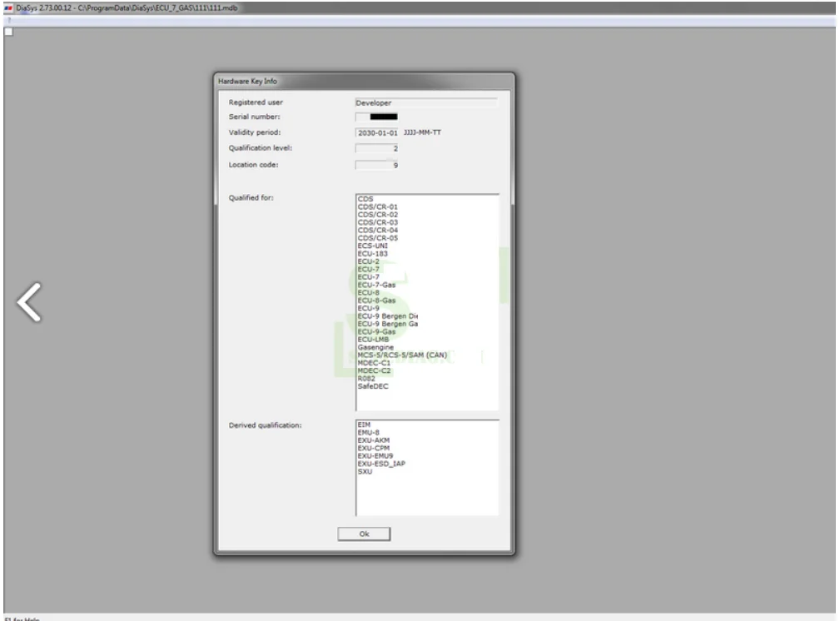Click the small white square toolbar icon
Screen dimensions: 840x621
coord(7,32)
